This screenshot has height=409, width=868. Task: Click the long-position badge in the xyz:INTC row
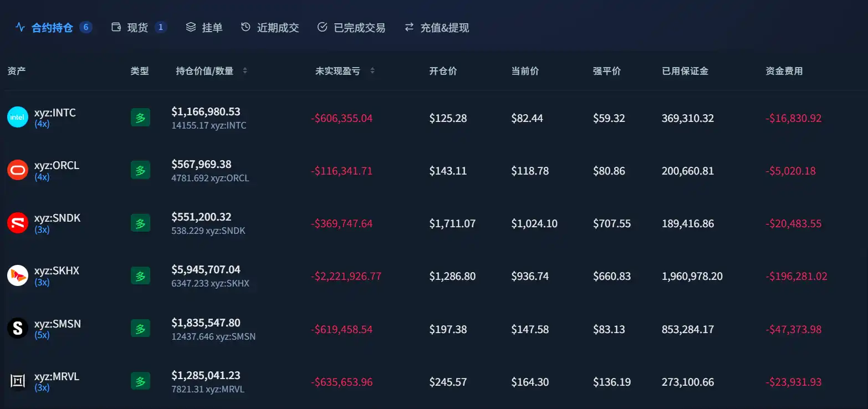click(140, 117)
